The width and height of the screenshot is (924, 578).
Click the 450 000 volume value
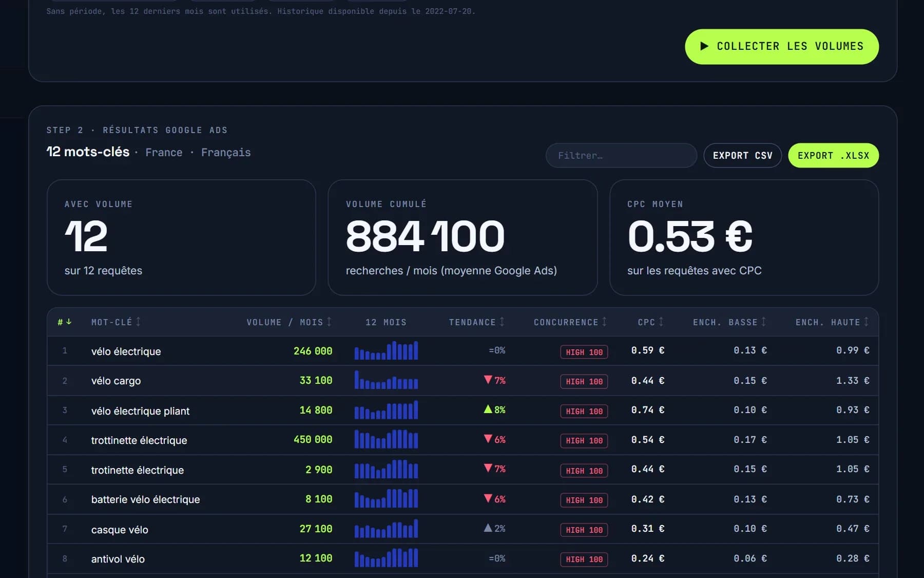point(313,439)
